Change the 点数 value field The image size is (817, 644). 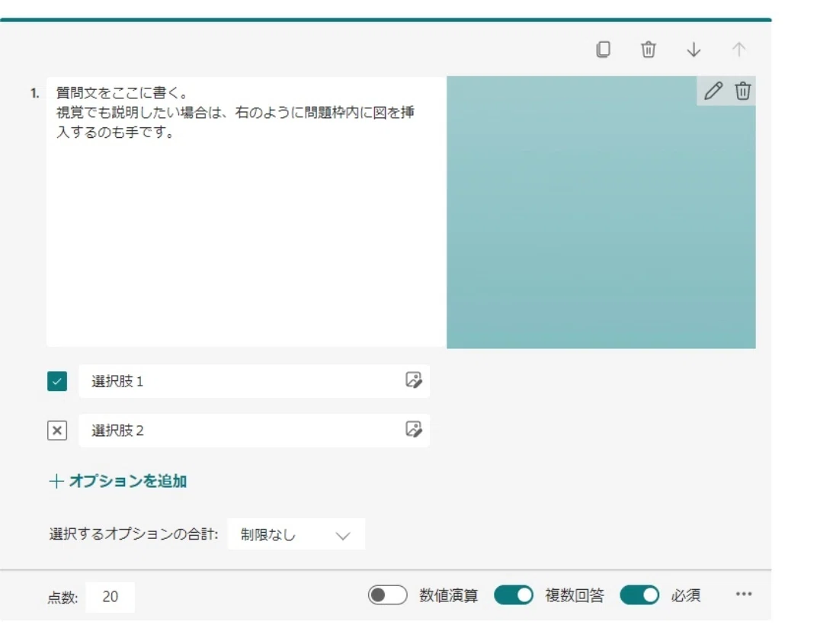(x=110, y=597)
